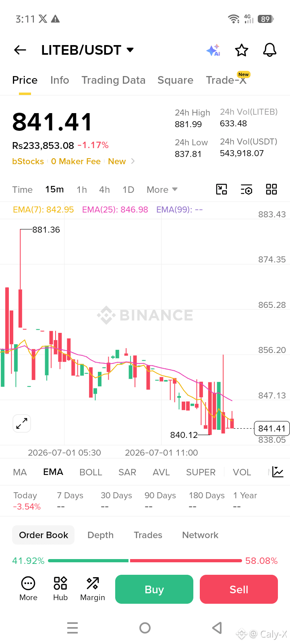Image resolution: width=290 pixels, height=644 pixels.
Task: Tap Android back navigation button
Action: [217, 628]
